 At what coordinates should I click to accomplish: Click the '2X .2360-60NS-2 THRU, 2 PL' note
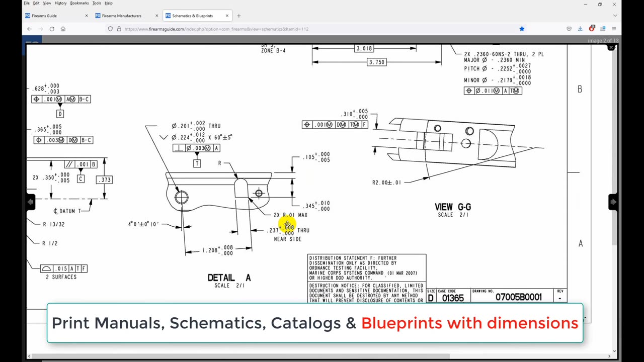(504, 54)
